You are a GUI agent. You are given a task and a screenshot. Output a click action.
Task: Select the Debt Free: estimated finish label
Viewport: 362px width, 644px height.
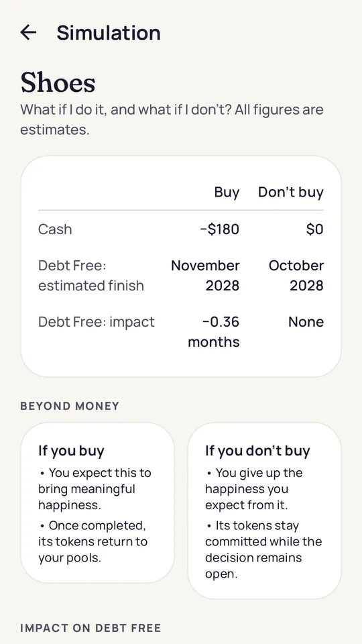(x=91, y=275)
